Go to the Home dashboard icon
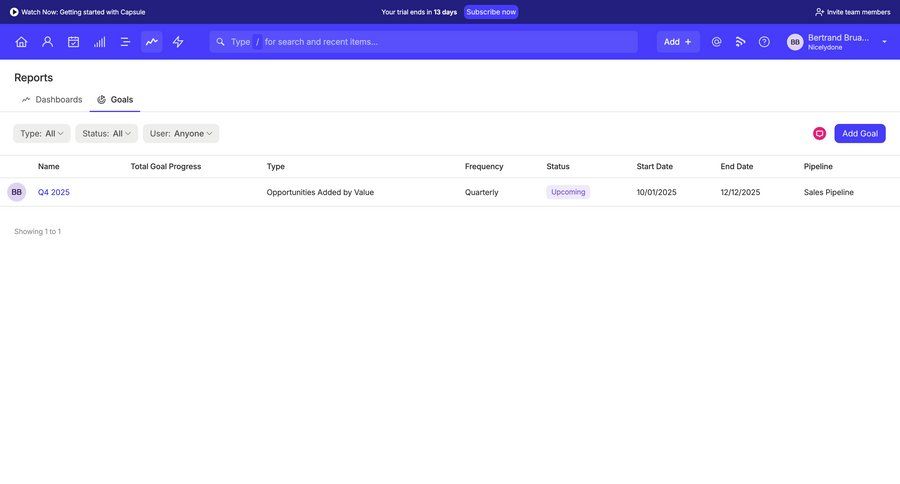This screenshot has width=900, height=484. (21, 42)
